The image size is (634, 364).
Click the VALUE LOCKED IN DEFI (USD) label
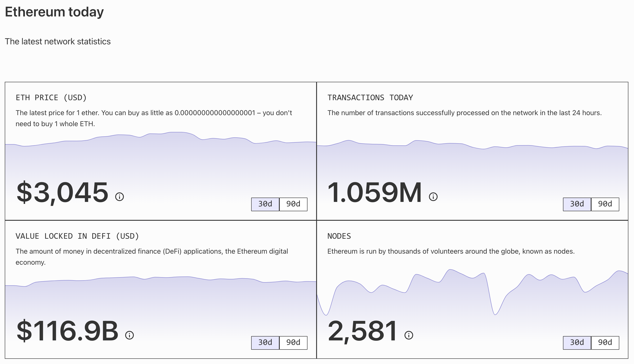(77, 236)
